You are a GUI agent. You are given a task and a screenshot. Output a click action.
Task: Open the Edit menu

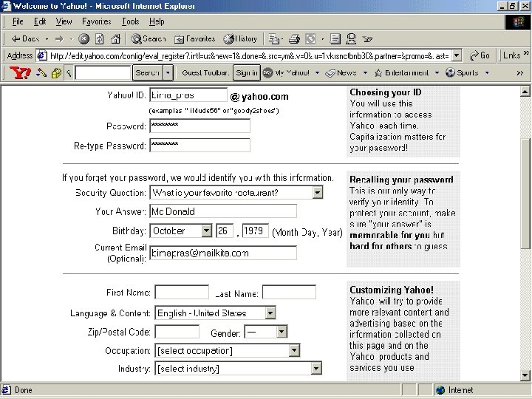coord(40,21)
